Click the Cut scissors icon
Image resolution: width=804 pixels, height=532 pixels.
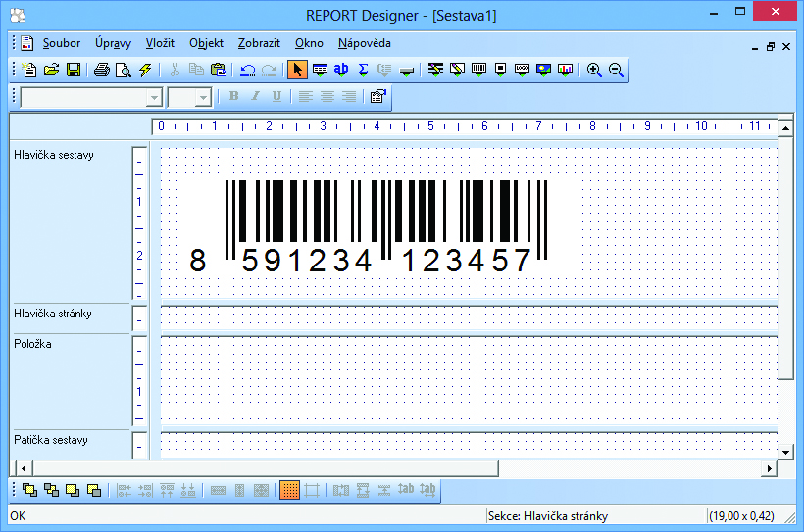[x=175, y=70]
